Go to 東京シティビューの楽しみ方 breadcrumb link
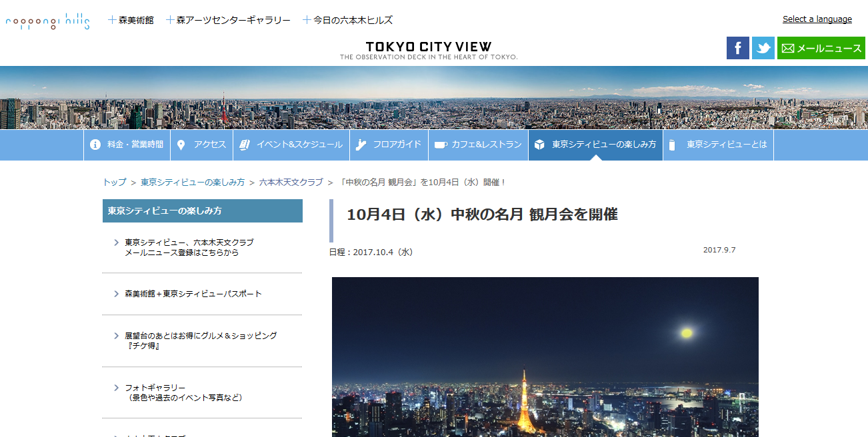The image size is (868, 437). (x=193, y=182)
